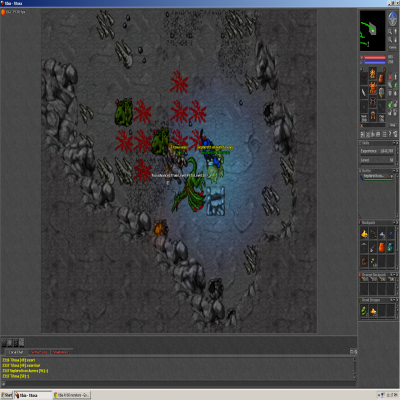This screenshot has height=400, width=400.
Task: Open the blue backpack inside Backpack
Action: point(390,247)
